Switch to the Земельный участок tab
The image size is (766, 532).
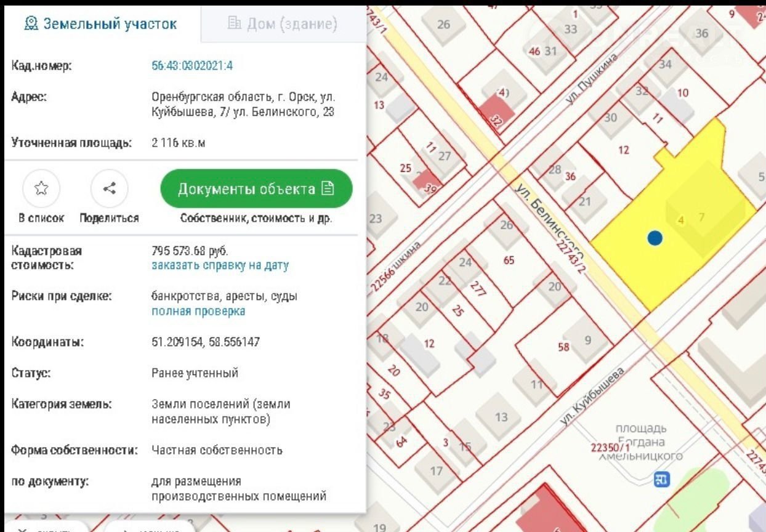point(100,24)
